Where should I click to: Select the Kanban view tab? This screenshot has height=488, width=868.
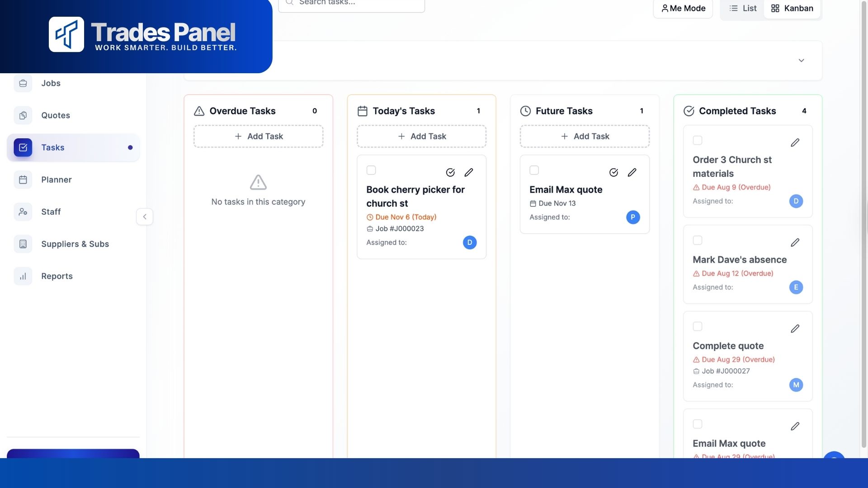pyautogui.click(x=792, y=8)
